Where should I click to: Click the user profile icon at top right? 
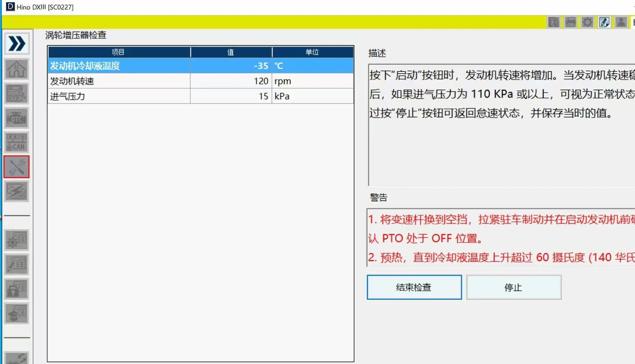621,22
